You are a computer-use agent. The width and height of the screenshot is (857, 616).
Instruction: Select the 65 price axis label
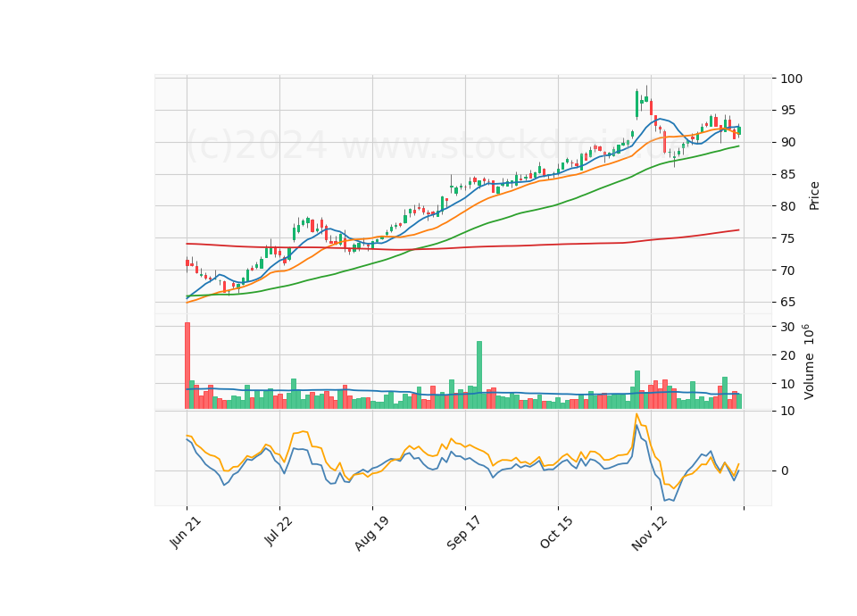pos(787,302)
